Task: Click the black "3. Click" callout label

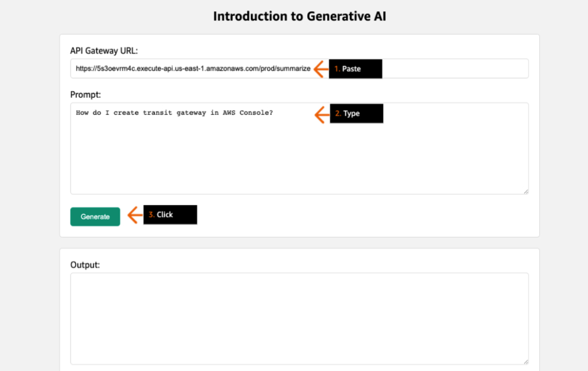Action: pyautogui.click(x=171, y=215)
